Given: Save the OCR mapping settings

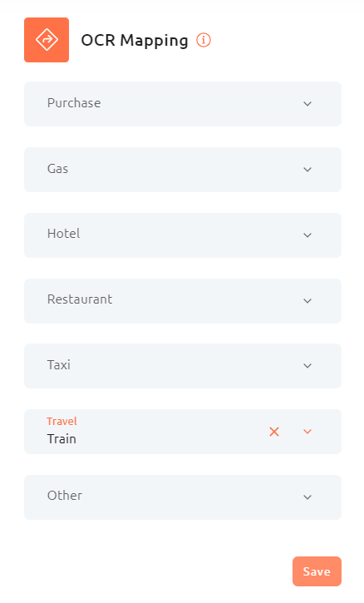Looking at the screenshot, I should (317, 571).
